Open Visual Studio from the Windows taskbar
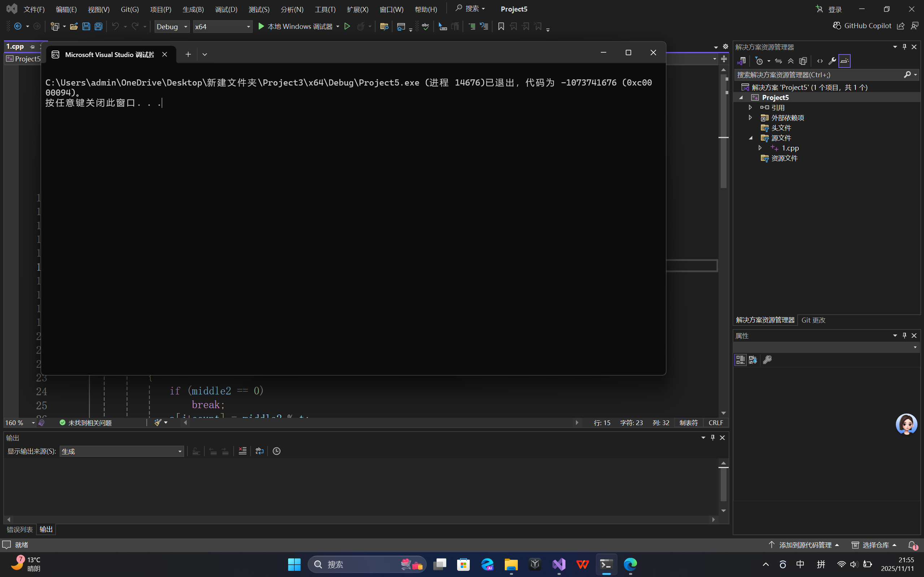The image size is (924, 577). coord(559,564)
